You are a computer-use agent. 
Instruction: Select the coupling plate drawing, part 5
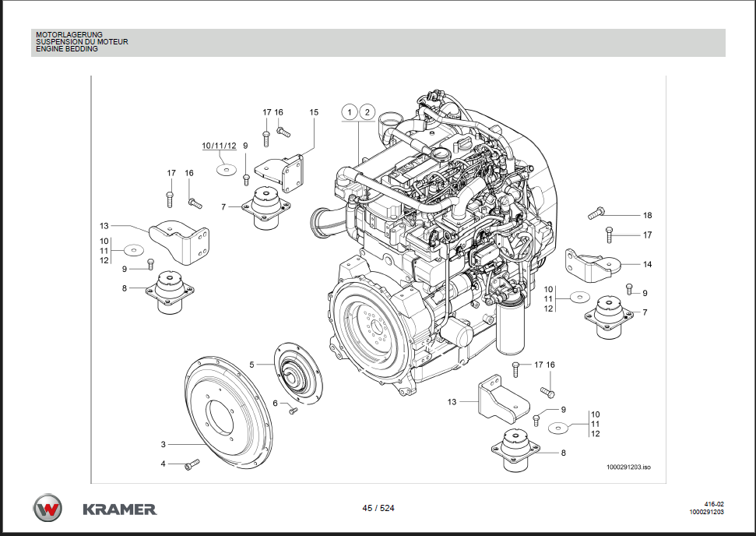(297, 372)
